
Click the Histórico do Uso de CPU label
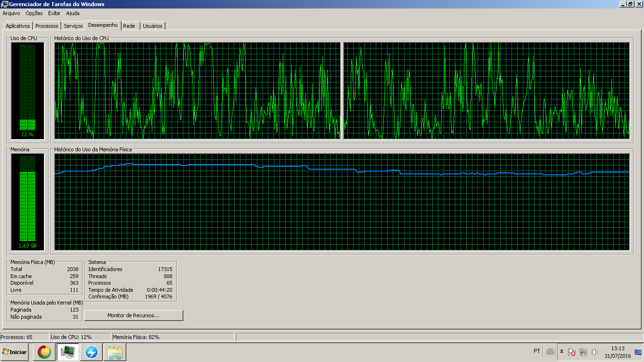point(82,38)
